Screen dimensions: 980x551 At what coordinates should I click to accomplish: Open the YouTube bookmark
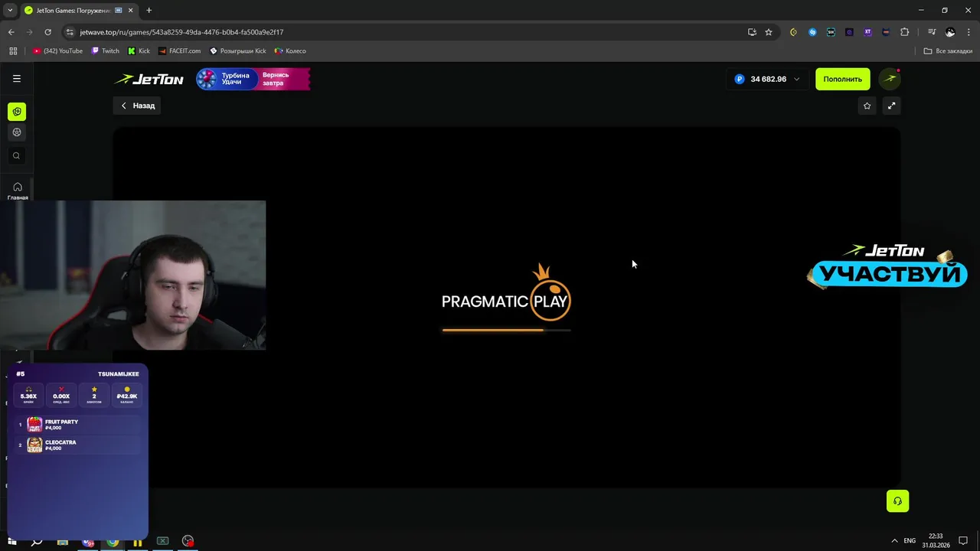click(x=57, y=51)
